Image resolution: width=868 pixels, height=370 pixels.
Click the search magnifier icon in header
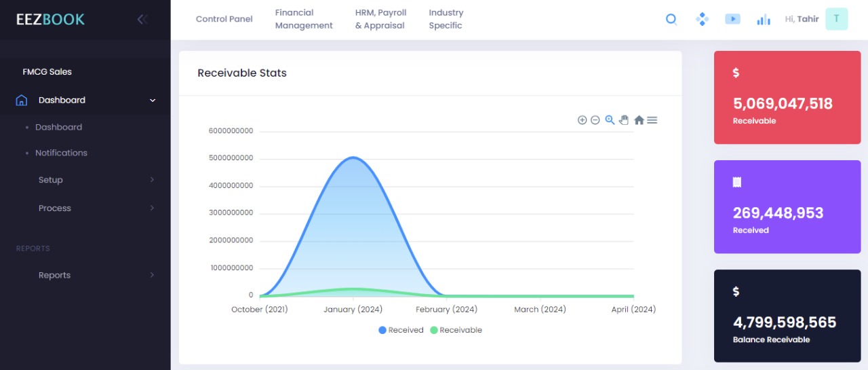pyautogui.click(x=671, y=19)
